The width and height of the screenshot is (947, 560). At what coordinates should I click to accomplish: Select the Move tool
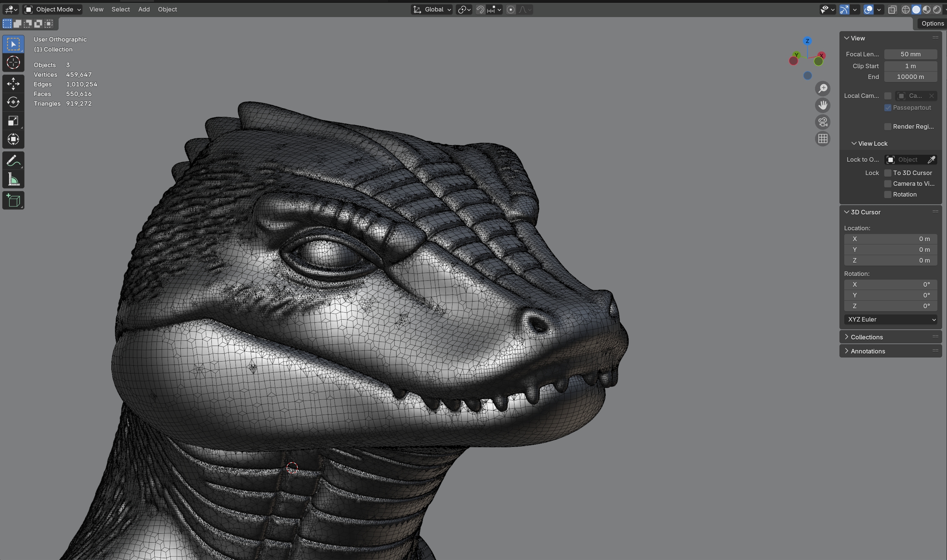[13, 83]
